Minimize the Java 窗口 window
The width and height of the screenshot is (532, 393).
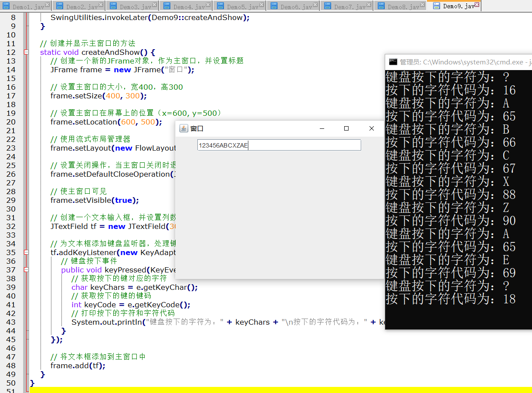tap(322, 128)
